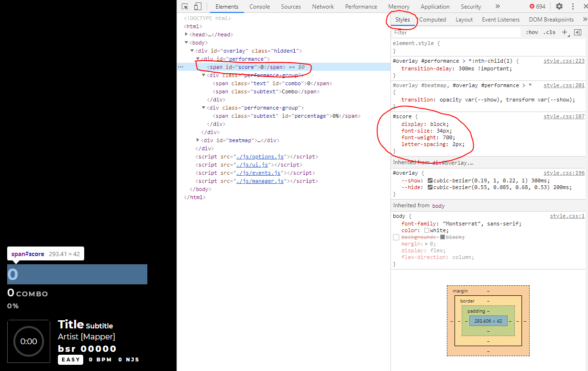Open style.css:201 source link
Screen dimensions: 588x371
(x=564, y=85)
